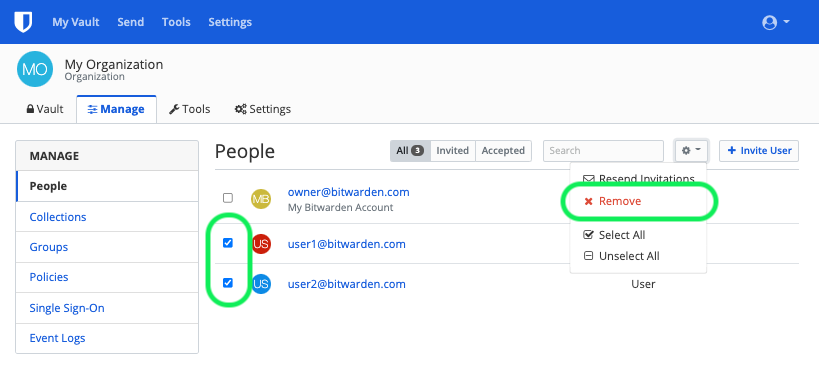819x378 pixels.
Task: Click the red US avatar for user1
Action: click(261, 244)
